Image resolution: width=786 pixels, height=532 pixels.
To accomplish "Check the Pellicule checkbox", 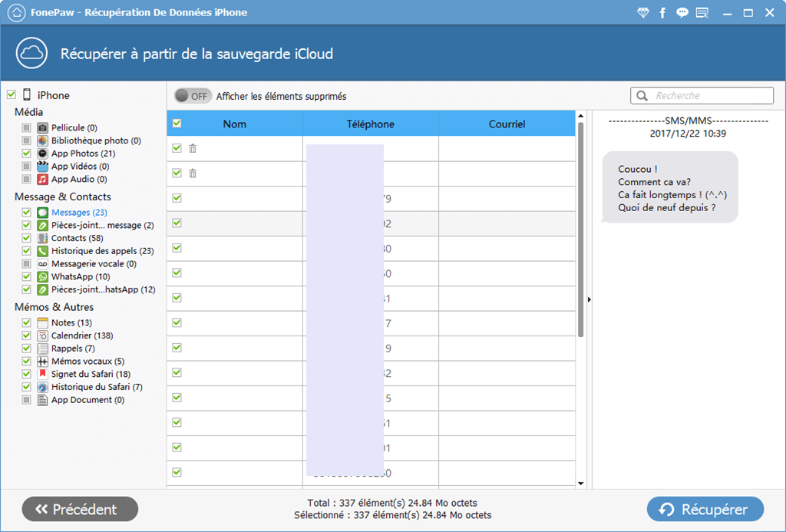I will (x=27, y=127).
